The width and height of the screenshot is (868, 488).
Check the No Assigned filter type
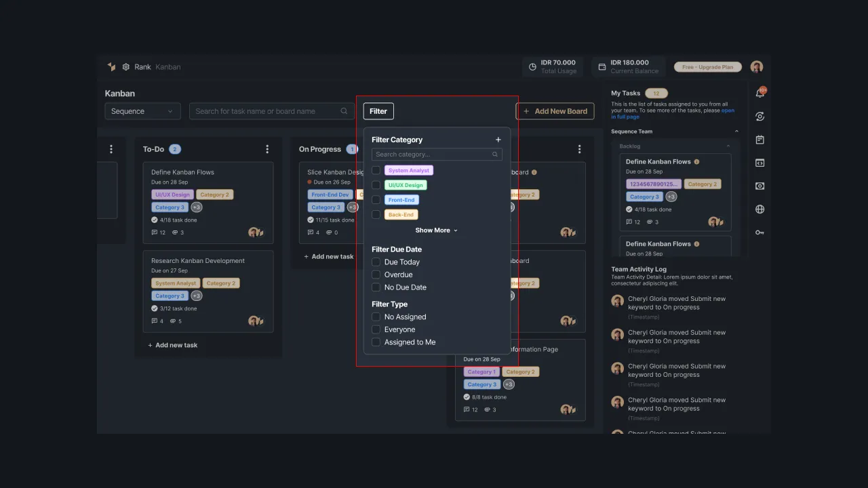click(x=376, y=317)
